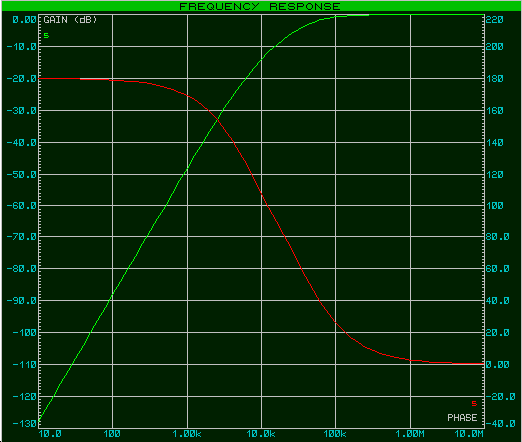The image size is (522, 442).
Task: Click the 180 phase axis value
Action: (x=495, y=79)
